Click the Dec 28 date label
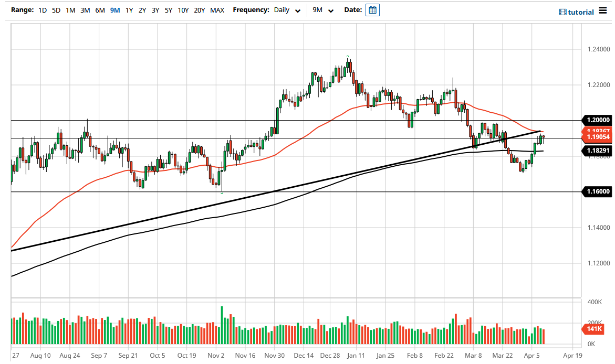615x364 pixels. coord(330,356)
